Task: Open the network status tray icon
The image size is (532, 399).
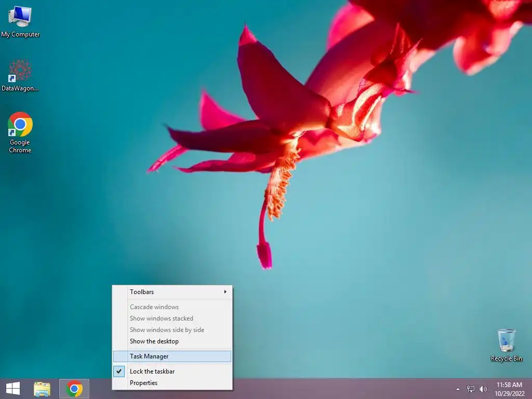Action: 471,389
